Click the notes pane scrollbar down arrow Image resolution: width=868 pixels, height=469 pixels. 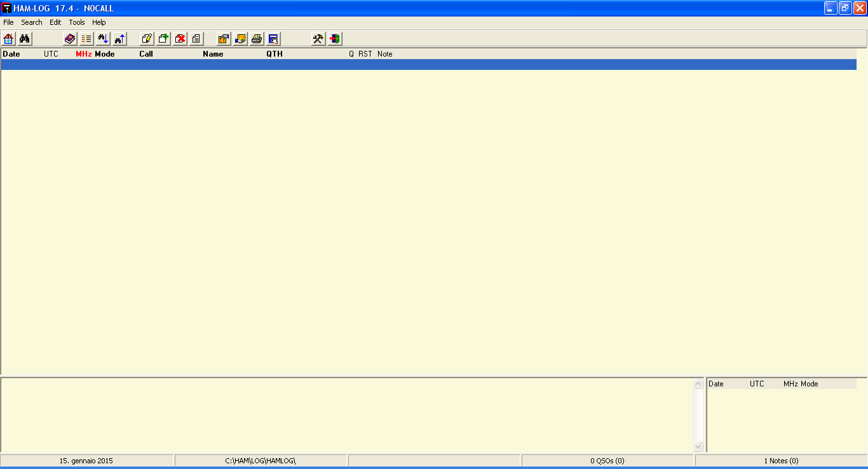point(698,447)
